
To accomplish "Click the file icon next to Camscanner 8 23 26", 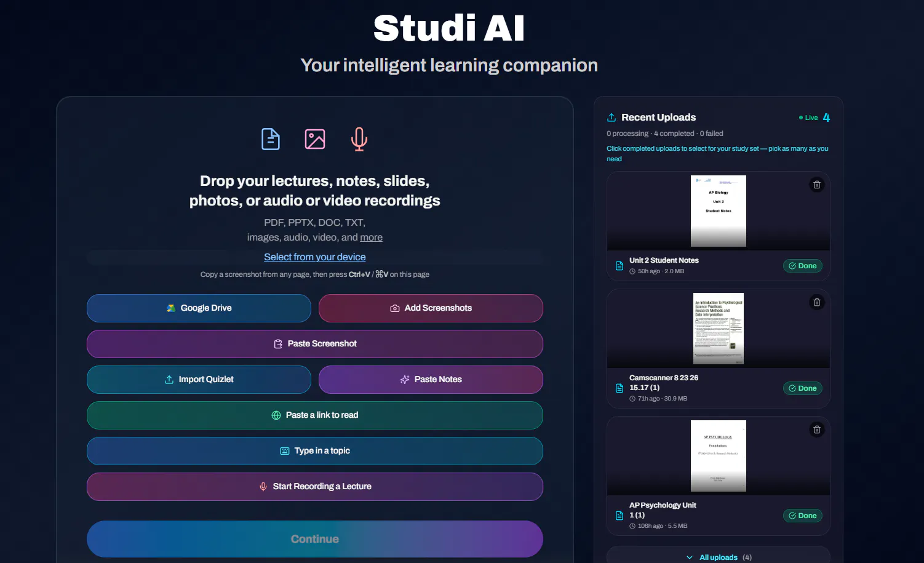I will (x=619, y=388).
